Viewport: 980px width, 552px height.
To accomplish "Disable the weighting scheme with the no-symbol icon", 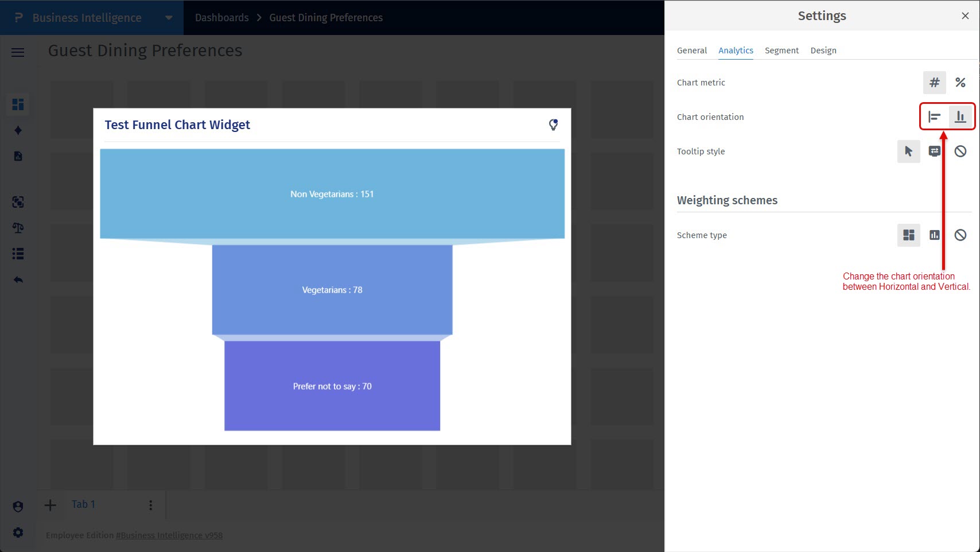I will (x=960, y=235).
